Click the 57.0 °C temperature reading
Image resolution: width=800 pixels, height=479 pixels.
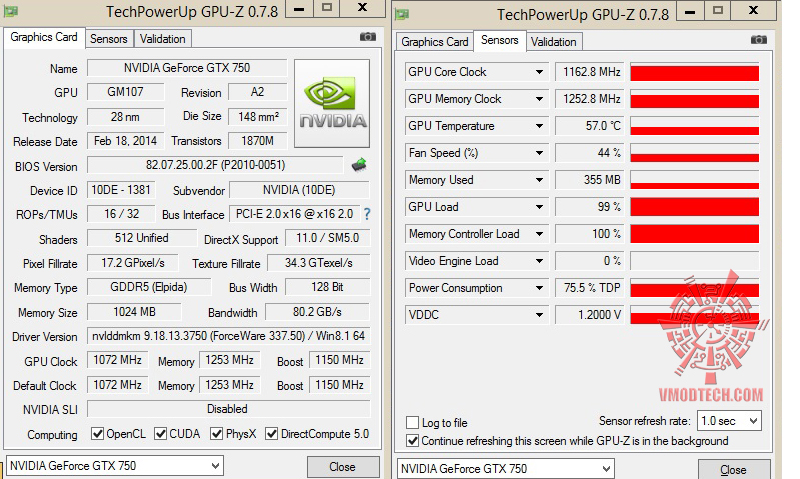590,126
